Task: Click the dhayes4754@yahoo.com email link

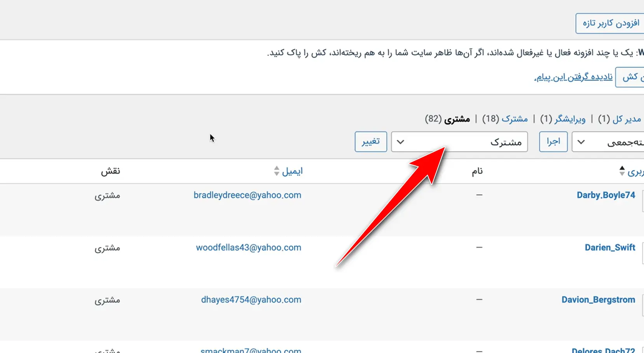Action: click(x=251, y=300)
